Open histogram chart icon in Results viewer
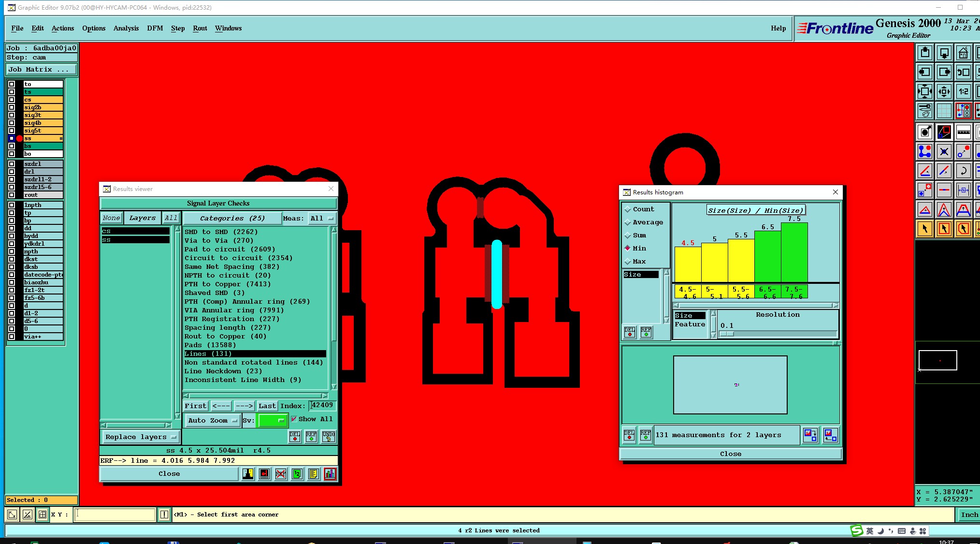The height and width of the screenshot is (544, 980). click(x=330, y=474)
